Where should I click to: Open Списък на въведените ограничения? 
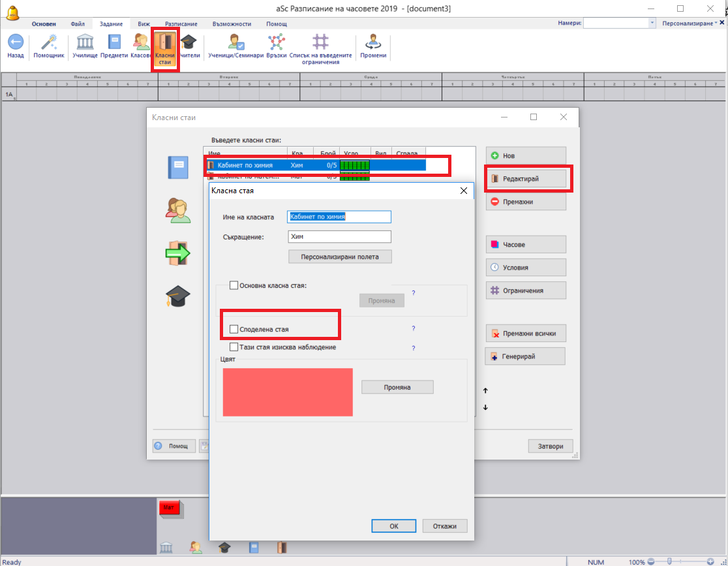[320, 42]
